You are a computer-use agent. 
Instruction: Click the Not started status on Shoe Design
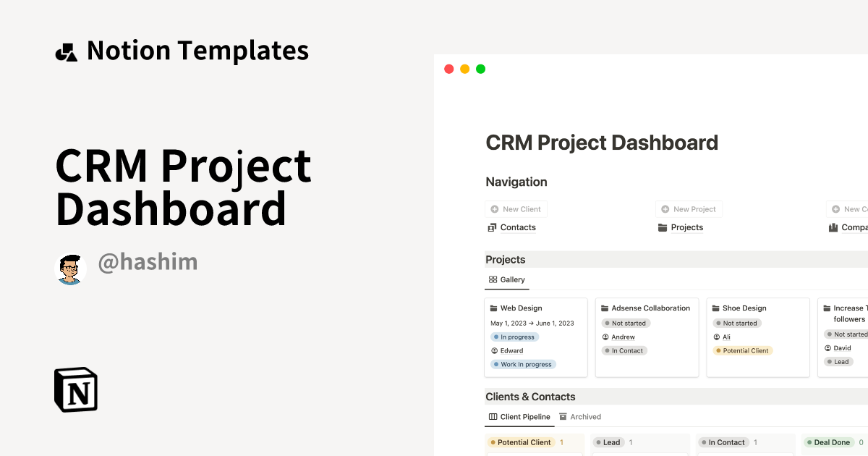tap(737, 323)
